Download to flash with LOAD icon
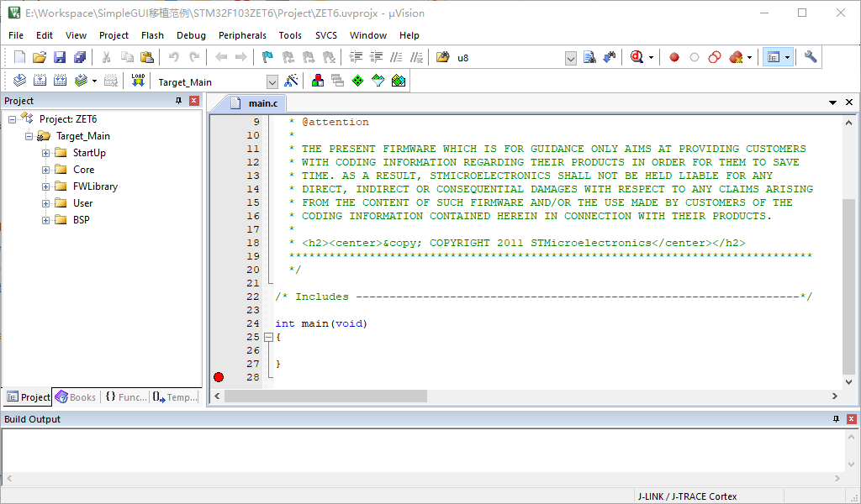This screenshot has height=504, width=861. [x=138, y=81]
